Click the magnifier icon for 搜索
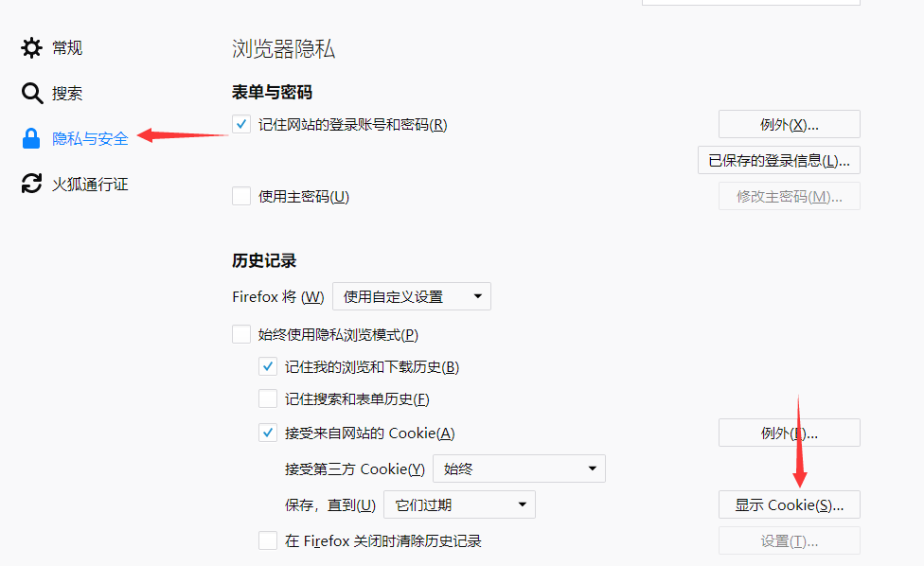 tap(32, 93)
